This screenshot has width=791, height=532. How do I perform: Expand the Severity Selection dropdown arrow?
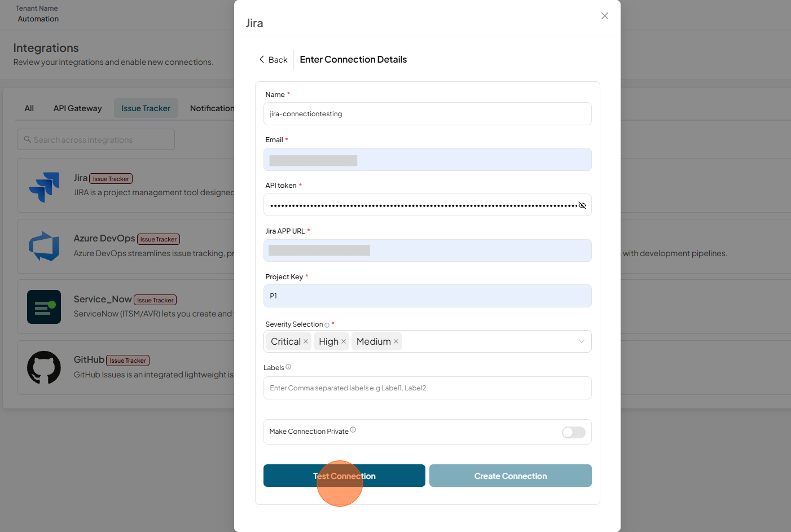[x=581, y=341]
